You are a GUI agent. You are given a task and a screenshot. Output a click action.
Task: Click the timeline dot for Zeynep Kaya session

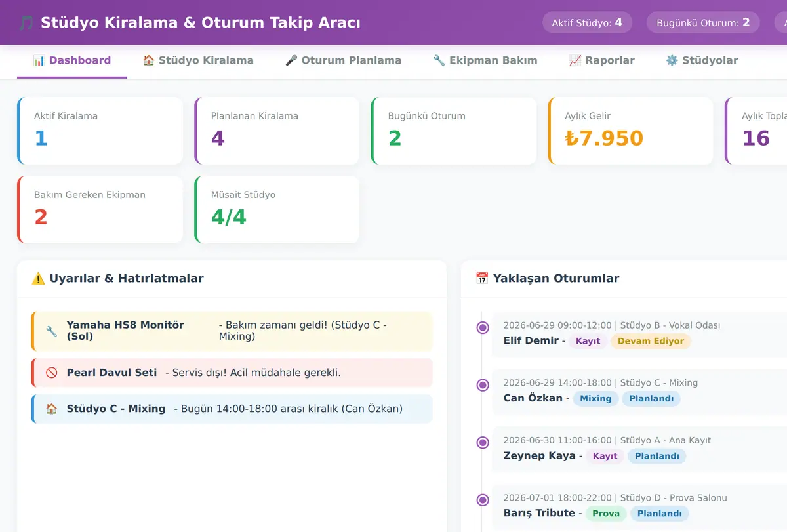[x=483, y=443]
